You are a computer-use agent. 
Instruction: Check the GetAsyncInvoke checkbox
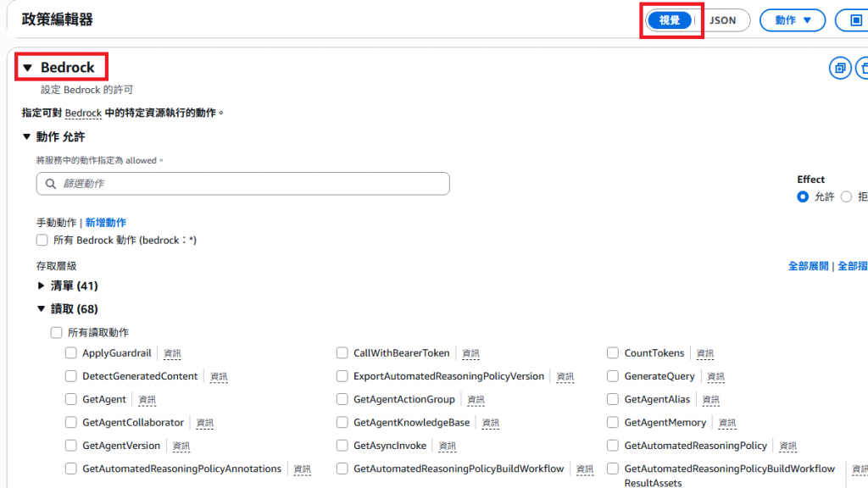342,446
